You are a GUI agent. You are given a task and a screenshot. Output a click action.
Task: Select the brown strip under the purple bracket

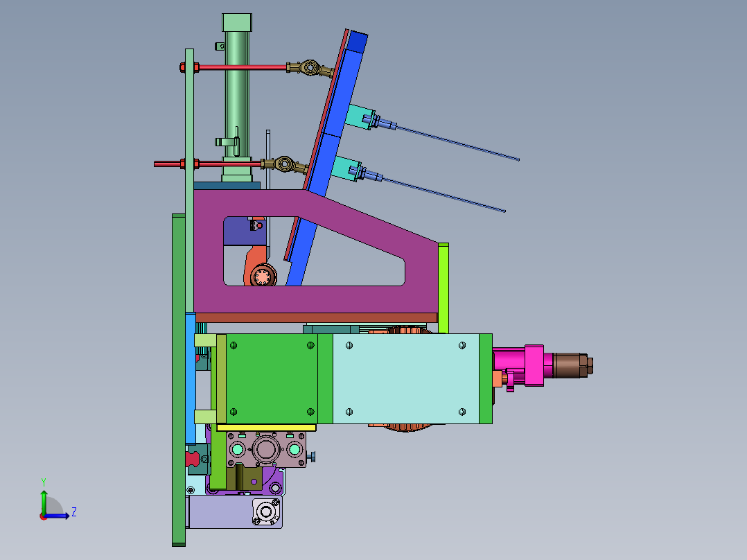coord(316,318)
